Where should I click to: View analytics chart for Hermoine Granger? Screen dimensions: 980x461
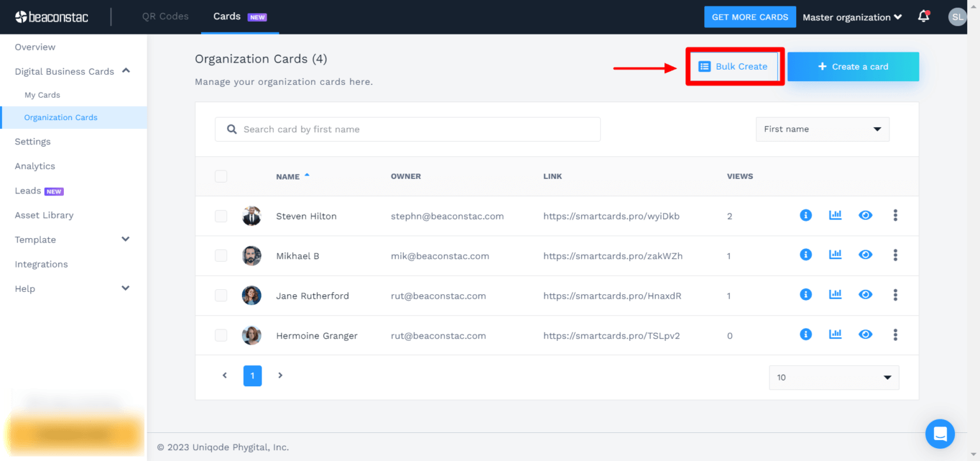pos(835,334)
